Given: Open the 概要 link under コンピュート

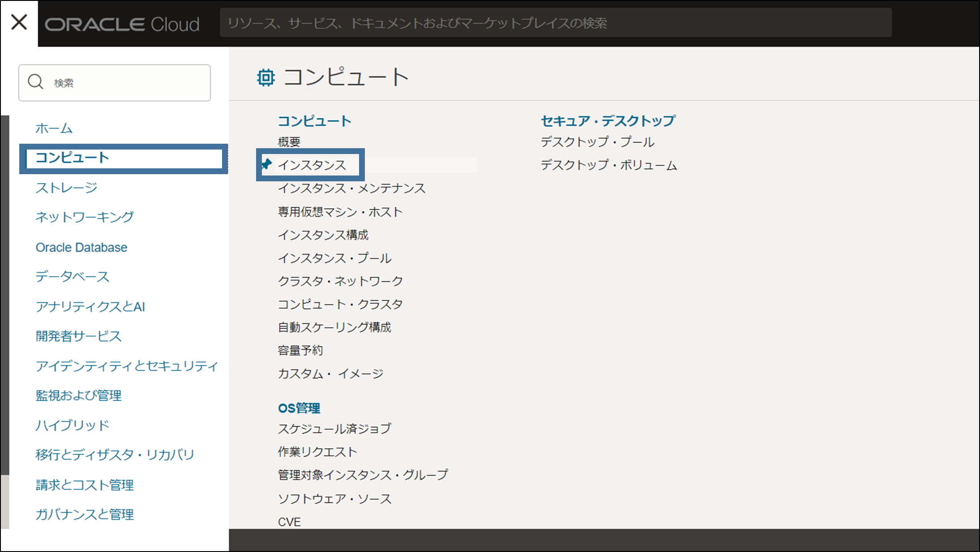Looking at the screenshot, I should click(x=289, y=142).
